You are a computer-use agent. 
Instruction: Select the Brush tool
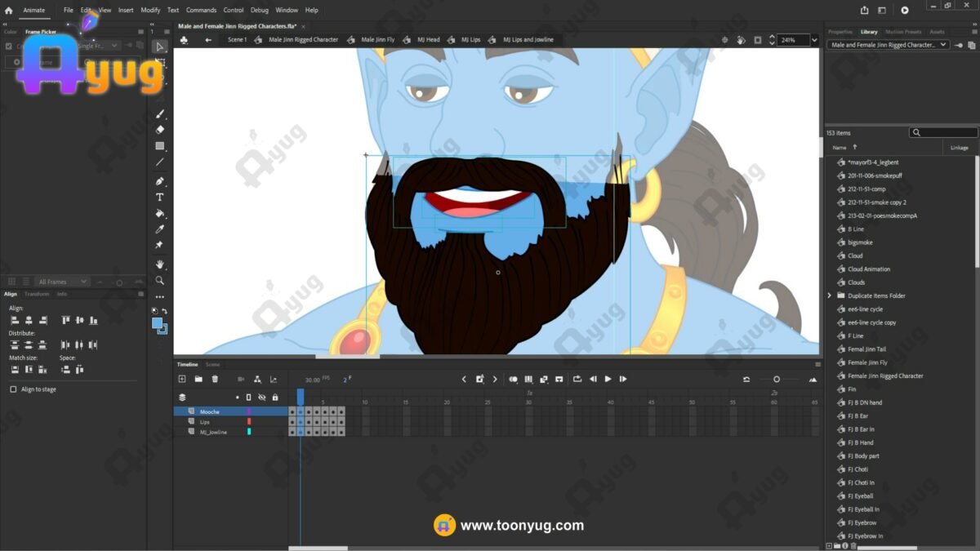(x=160, y=114)
